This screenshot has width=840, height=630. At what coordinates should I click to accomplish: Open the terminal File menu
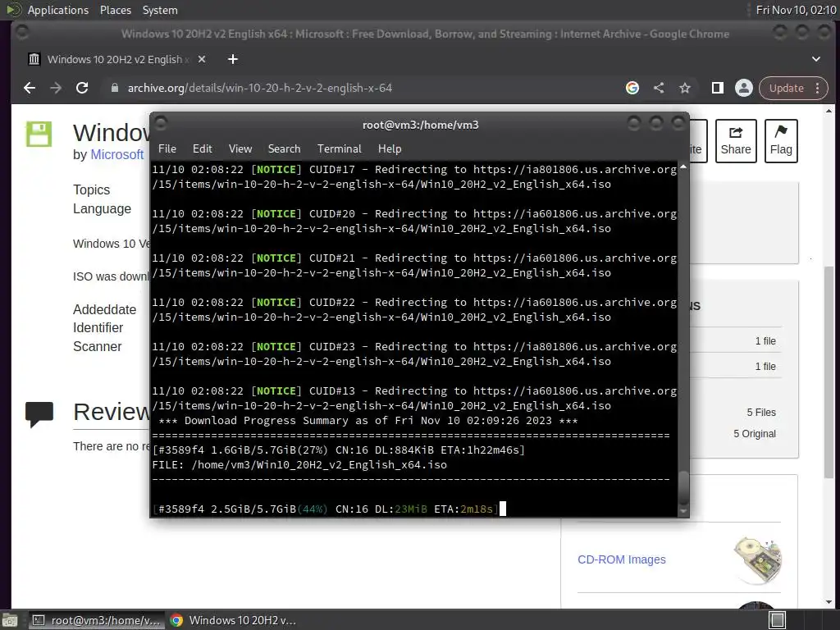click(167, 148)
